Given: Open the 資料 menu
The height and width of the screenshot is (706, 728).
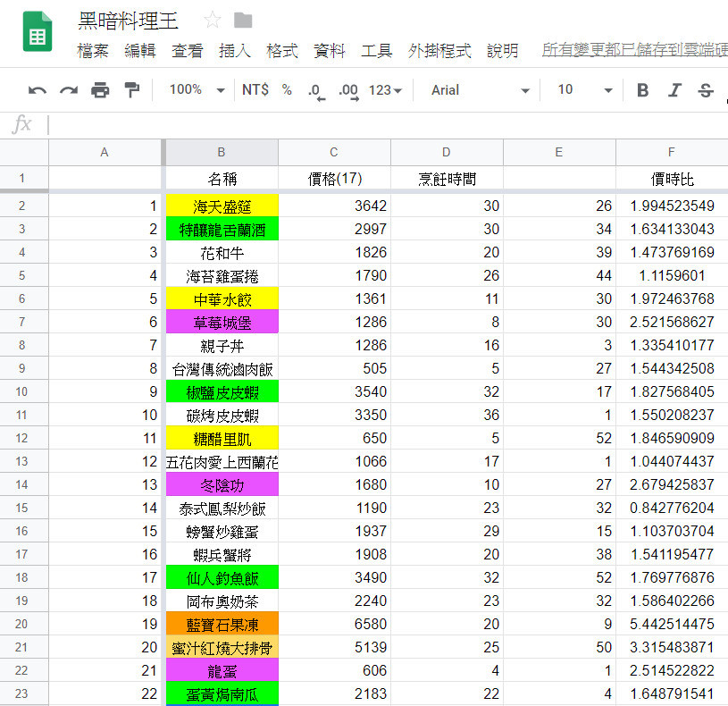Looking at the screenshot, I should [330, 50].
